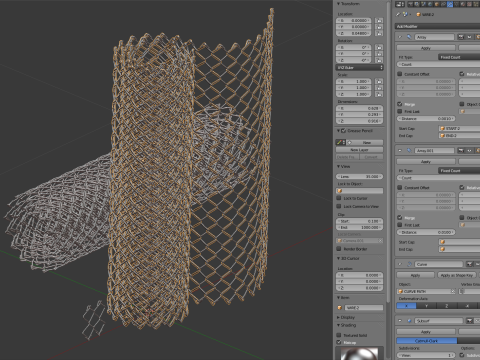The image size is (480, 360).
Task: Click Apply on the Curve modifier
Action: click(x=416, y=275)
